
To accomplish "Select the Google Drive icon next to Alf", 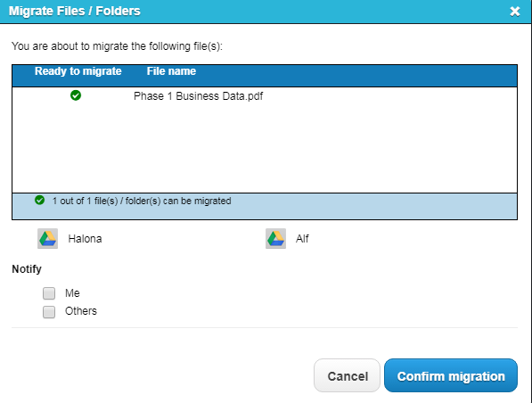I will pos(275,239).
